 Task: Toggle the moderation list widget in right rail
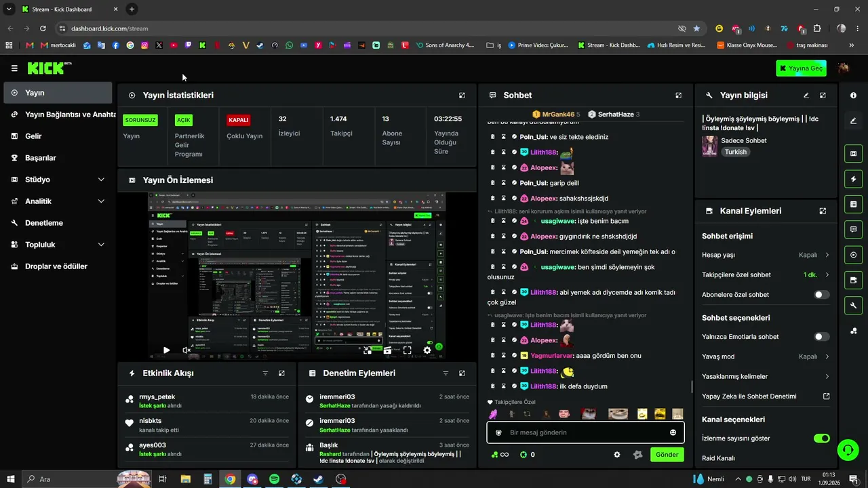pos(853,204)
